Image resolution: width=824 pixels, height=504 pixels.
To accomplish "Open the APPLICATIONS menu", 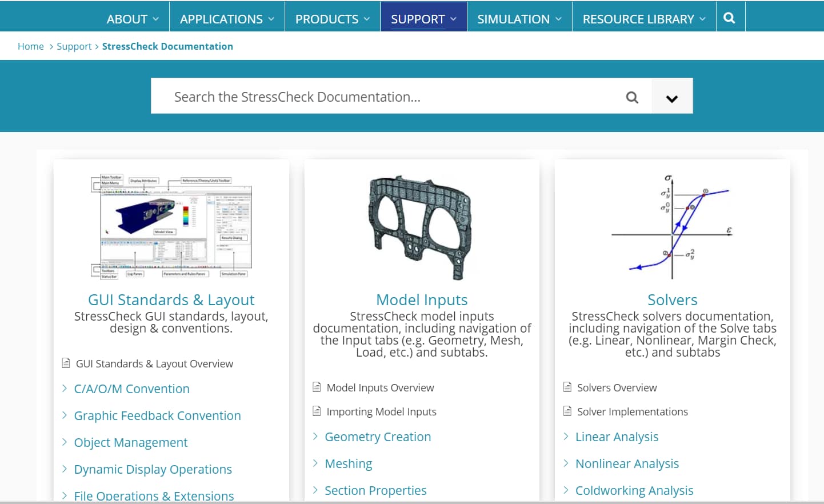I will pyautogui.click(x=222, y=19).
